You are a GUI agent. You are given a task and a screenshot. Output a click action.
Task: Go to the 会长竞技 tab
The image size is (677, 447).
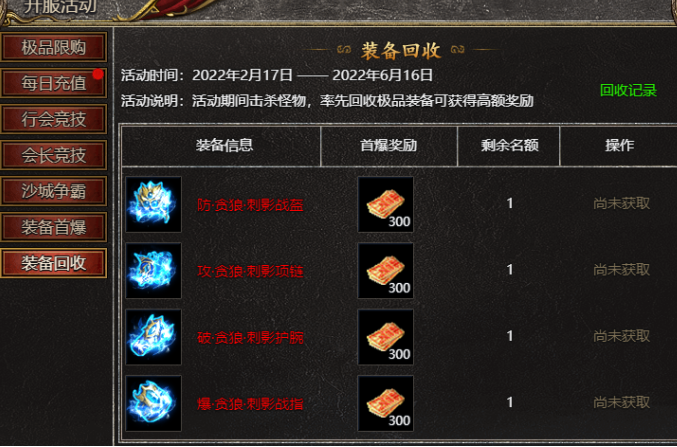click(54, 155)
